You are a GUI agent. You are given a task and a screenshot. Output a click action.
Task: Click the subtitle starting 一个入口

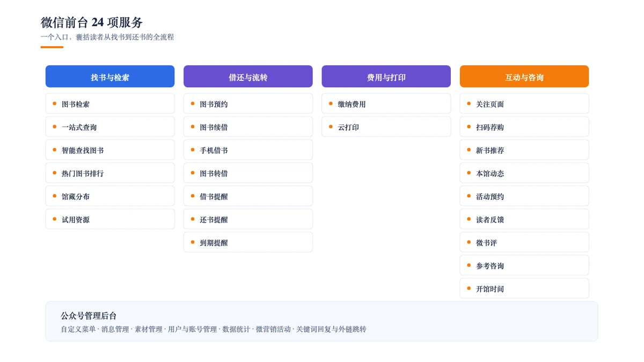[x=107, y=37]
